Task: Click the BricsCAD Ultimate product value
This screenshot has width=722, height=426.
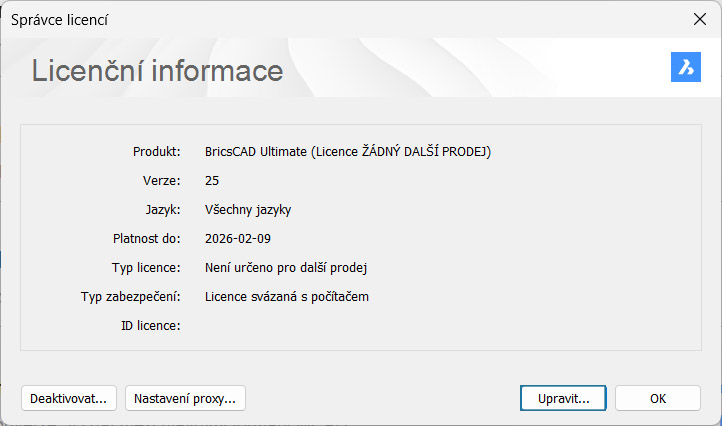Action: coord(348,152)
